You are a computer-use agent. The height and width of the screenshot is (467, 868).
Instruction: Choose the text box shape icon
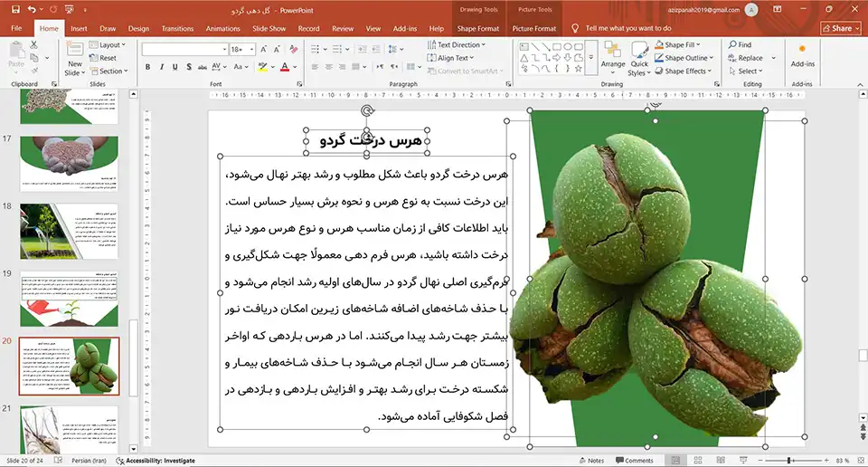[x=524, y=47]
